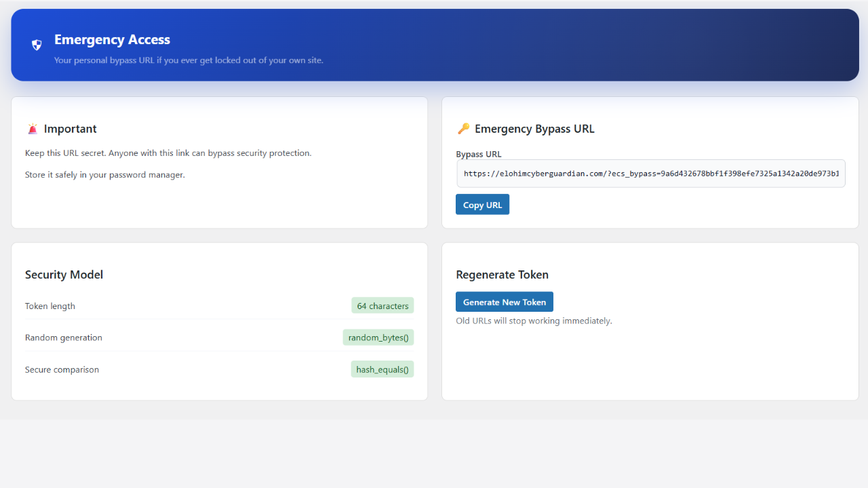Click the siren icon beside Important
868x488 pixels.
coord(33,129)
